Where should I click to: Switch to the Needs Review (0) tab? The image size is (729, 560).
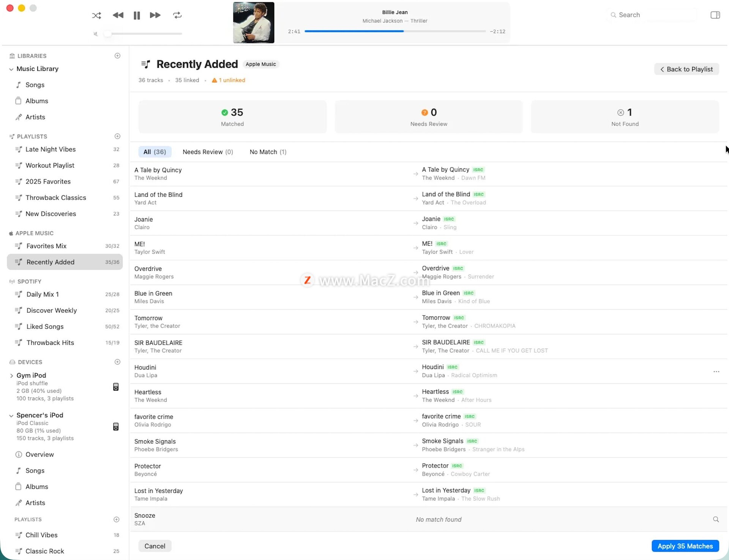(x=208, y=152)
